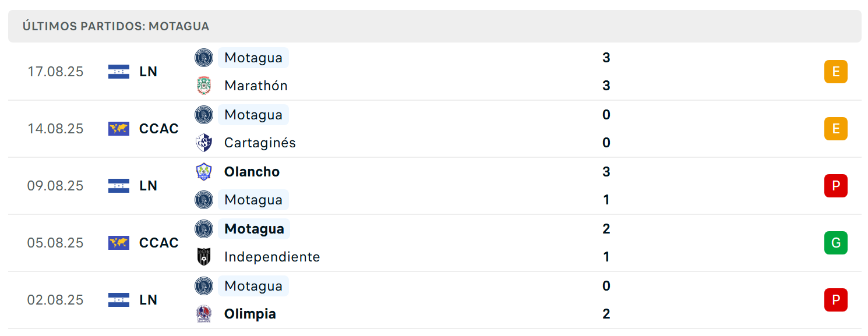Screen dimensions: 868x336
Task: Click green G badge for Independiente match
Action: [x=836, y=243]
